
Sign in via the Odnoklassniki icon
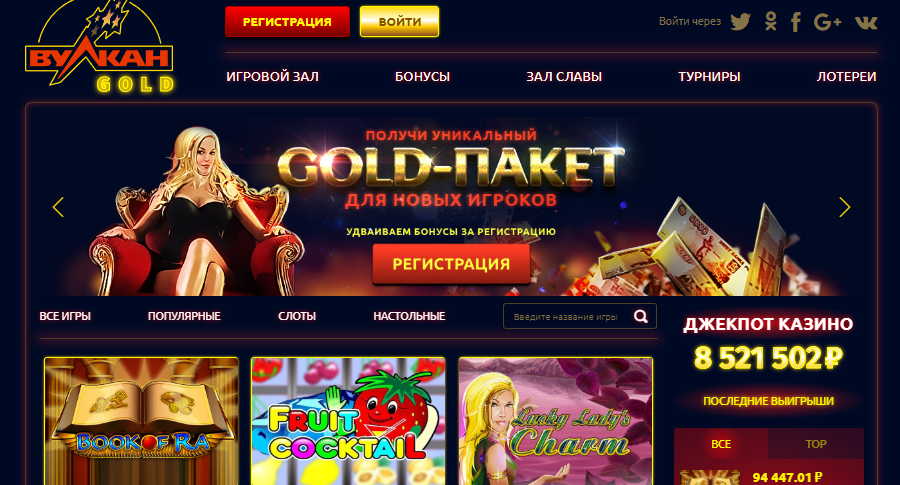(x=771, y=22)
